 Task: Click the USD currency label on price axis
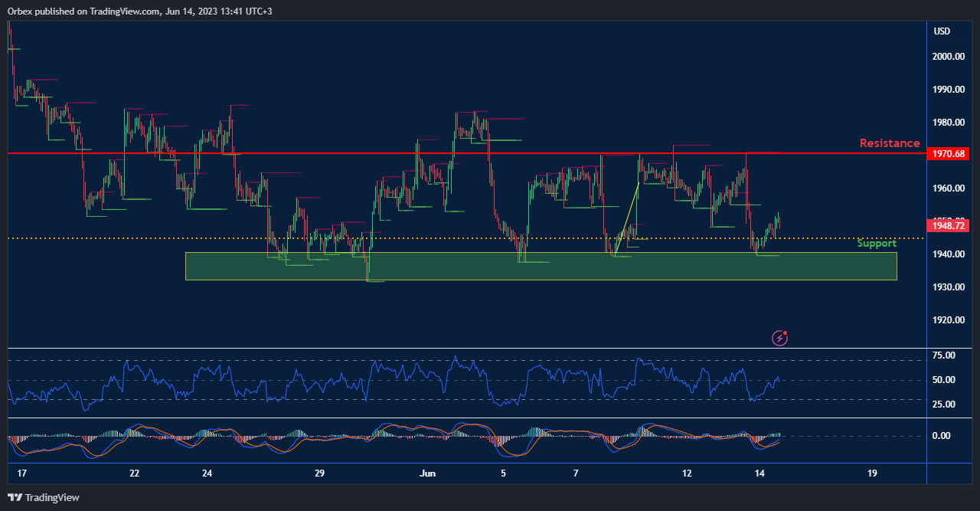coord(942,31)
